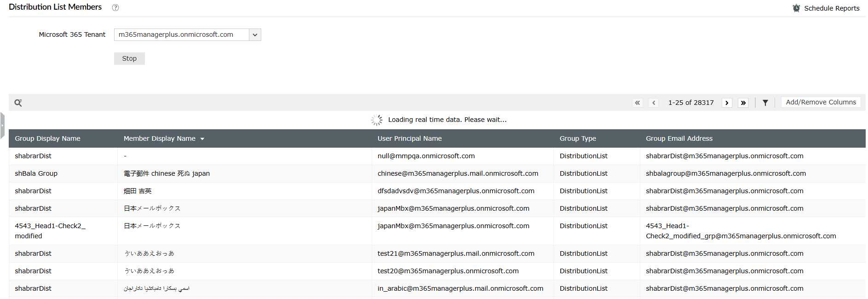
Task: Go to the previous results page
Action: tap(654, 103)
